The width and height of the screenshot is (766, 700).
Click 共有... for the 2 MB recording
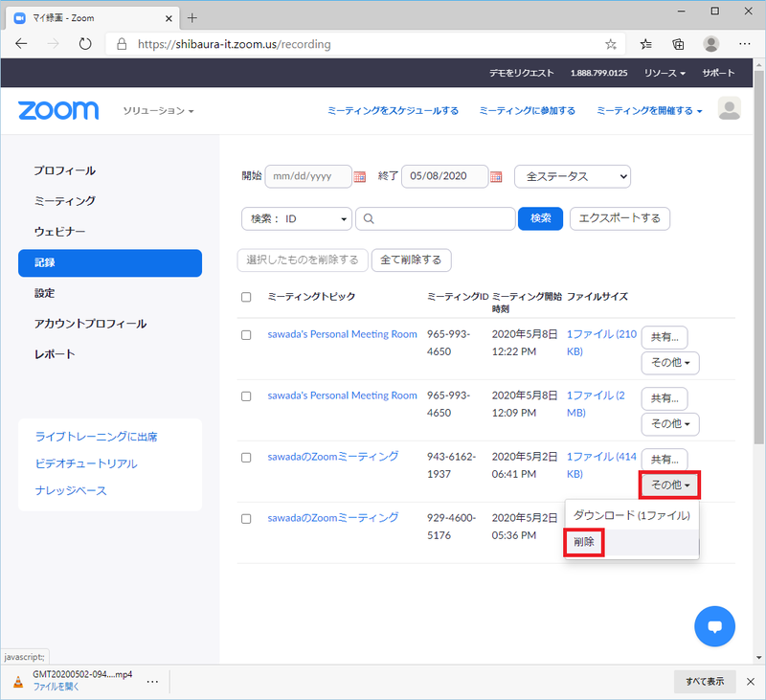665,398
